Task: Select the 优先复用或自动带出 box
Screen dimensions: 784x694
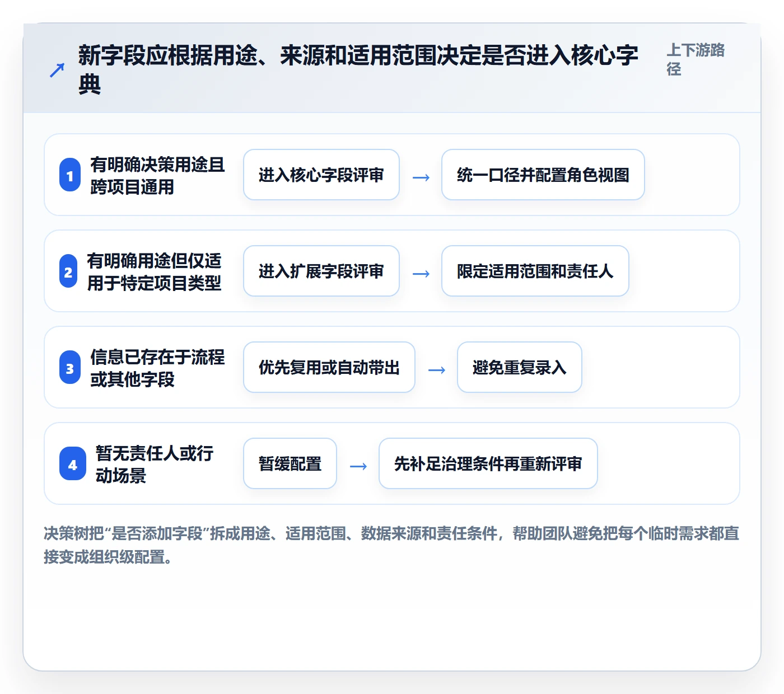Action: pyautogui.click(x=329, y=367)
